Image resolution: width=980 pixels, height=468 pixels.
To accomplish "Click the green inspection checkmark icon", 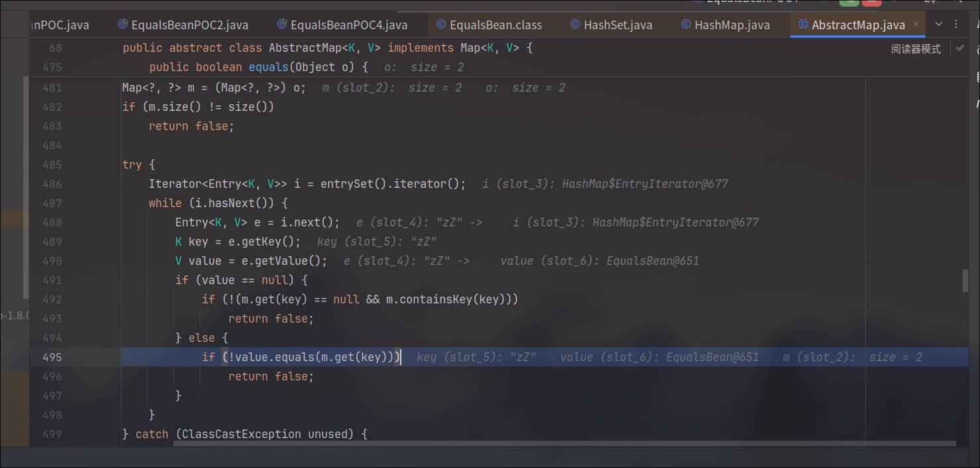I will pyautogui.click(x=959, y=48).
